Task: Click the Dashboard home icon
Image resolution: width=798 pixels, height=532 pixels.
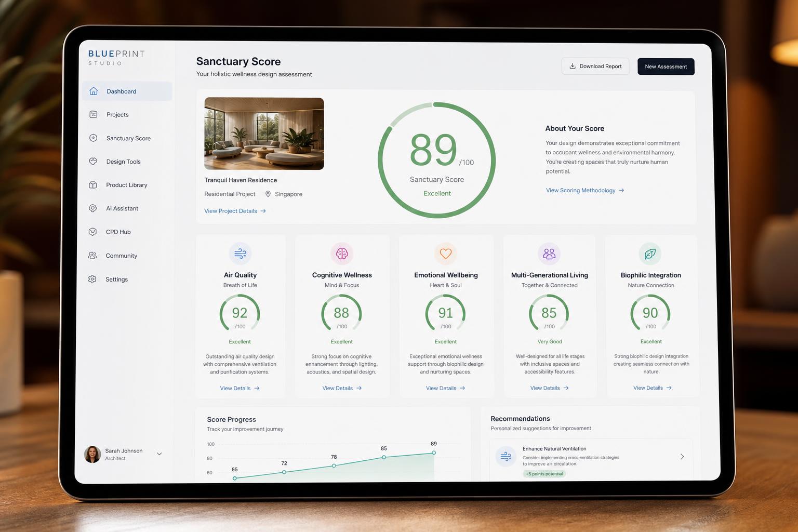Action: 94,91
